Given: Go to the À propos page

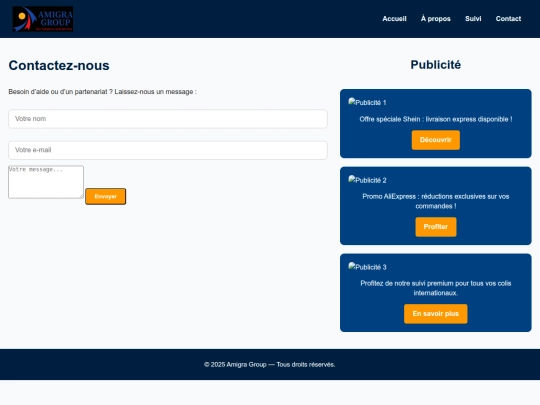Looking at the screenshot, I should pos(436,19).
